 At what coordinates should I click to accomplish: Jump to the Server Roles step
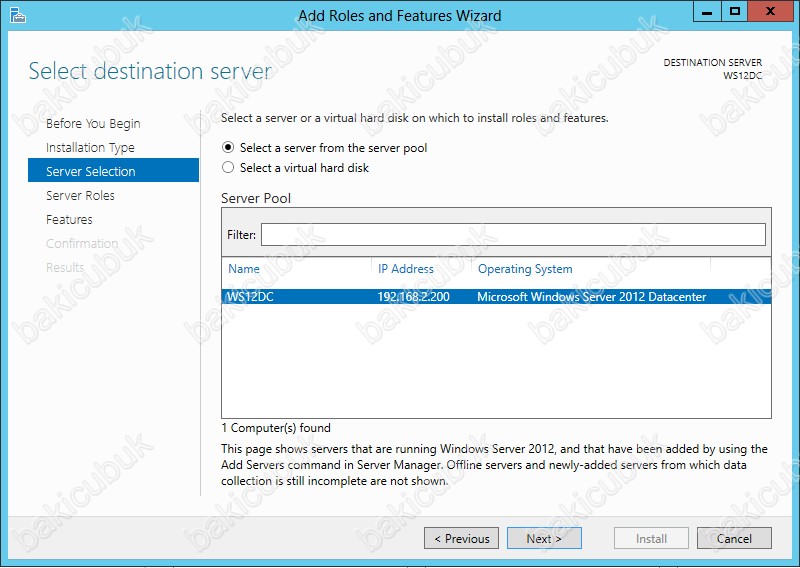(x=80, y=195)
